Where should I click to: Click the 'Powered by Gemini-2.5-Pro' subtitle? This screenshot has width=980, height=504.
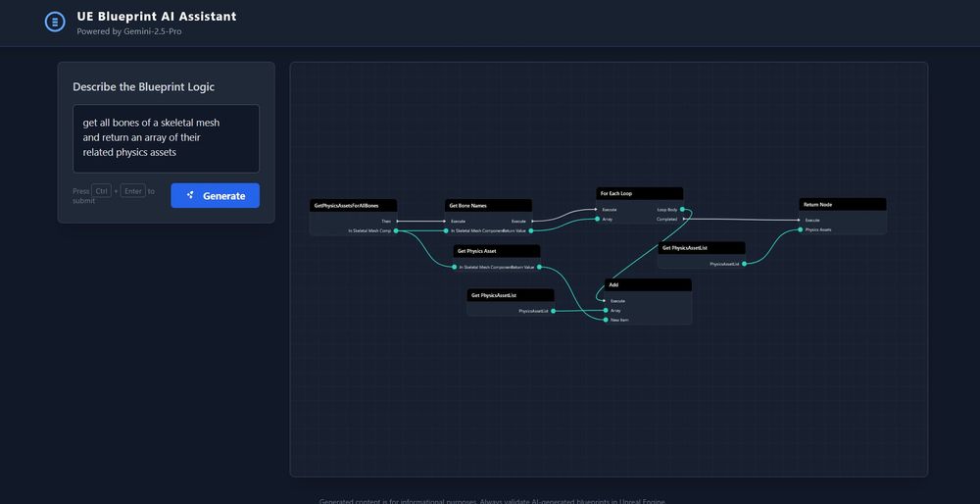[129, 31]
